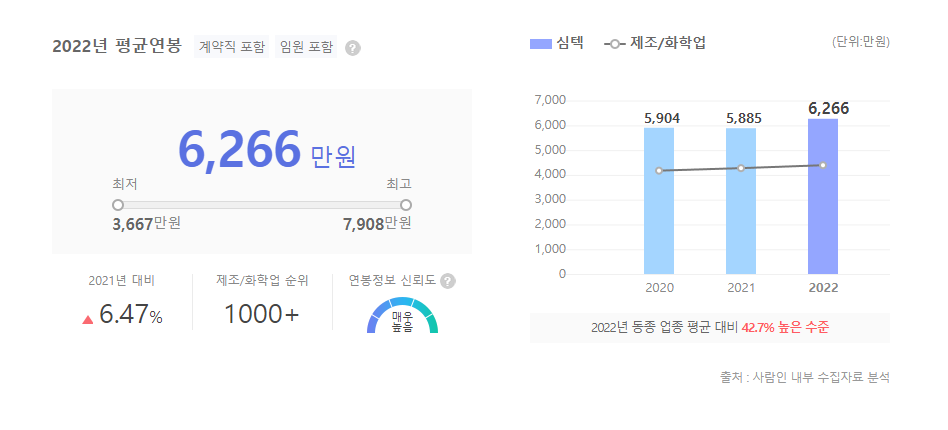Click the 42.7% 높은 수준 text
Viewport: 948px width, 430px height.
click(786, 328)
